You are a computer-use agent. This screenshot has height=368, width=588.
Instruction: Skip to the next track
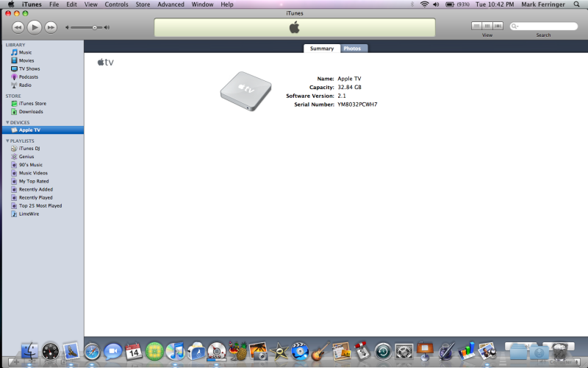coord(51,27)
